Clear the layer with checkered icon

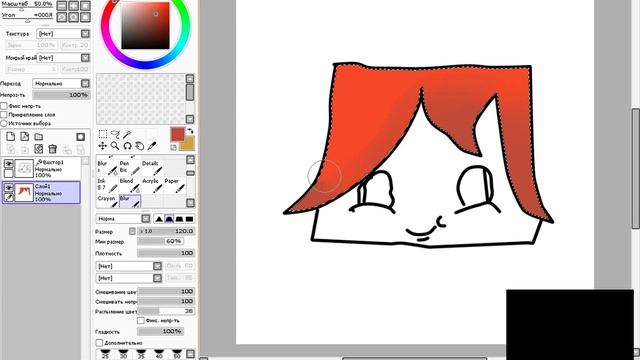[x=38, y=149]
